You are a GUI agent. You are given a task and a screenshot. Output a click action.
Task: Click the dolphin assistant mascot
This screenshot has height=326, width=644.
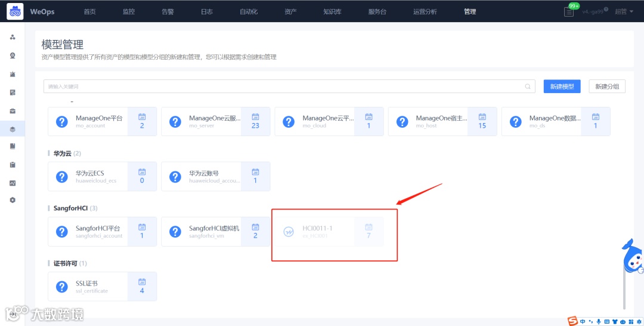coord(633,256)
